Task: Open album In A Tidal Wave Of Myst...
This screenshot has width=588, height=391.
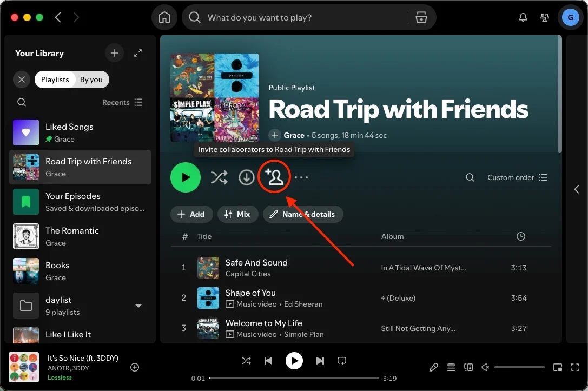Action: pyautogui.click(x=424, y=268)
